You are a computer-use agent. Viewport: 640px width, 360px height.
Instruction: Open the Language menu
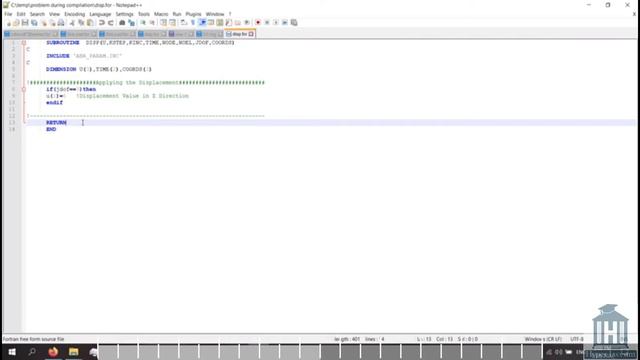(x=100, y=14)
